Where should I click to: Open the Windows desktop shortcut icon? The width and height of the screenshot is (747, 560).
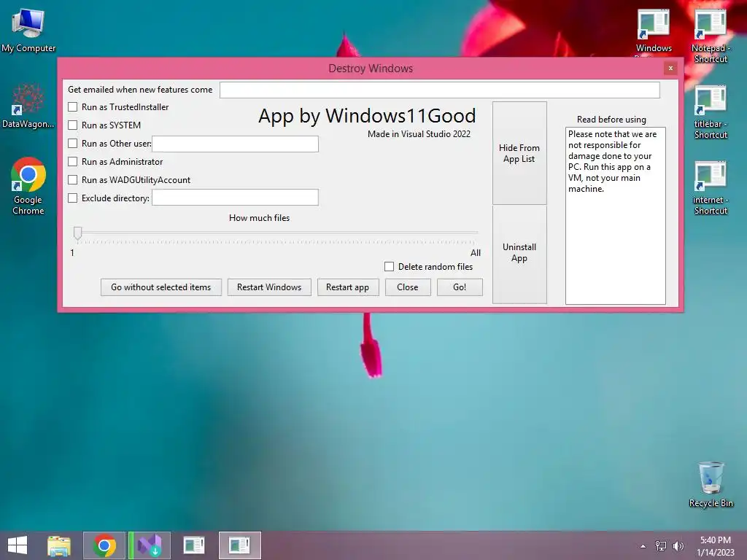point(654,30)
